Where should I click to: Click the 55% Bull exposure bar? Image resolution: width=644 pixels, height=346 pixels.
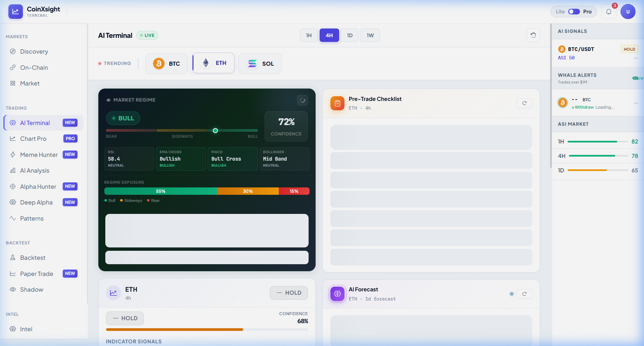(x=161, y=191)
